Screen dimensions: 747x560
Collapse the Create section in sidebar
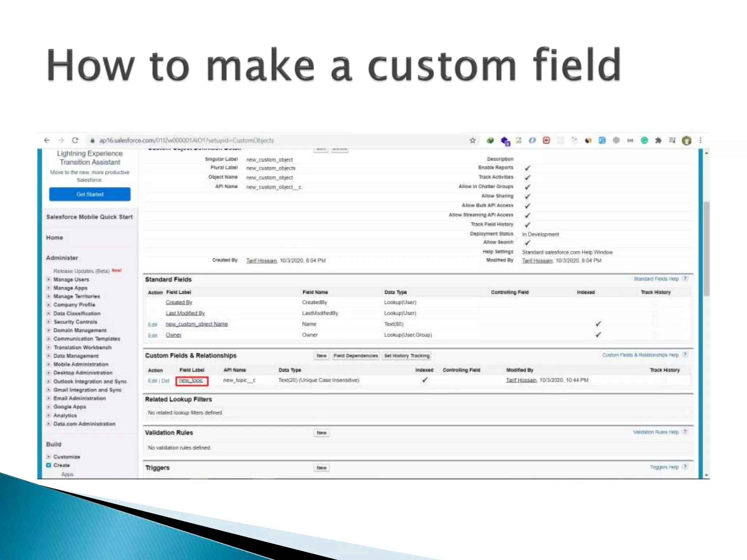point(49,465)
